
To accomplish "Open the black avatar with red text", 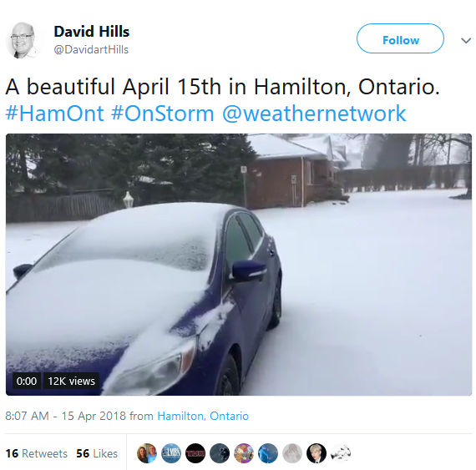I will tap(195, 453).
